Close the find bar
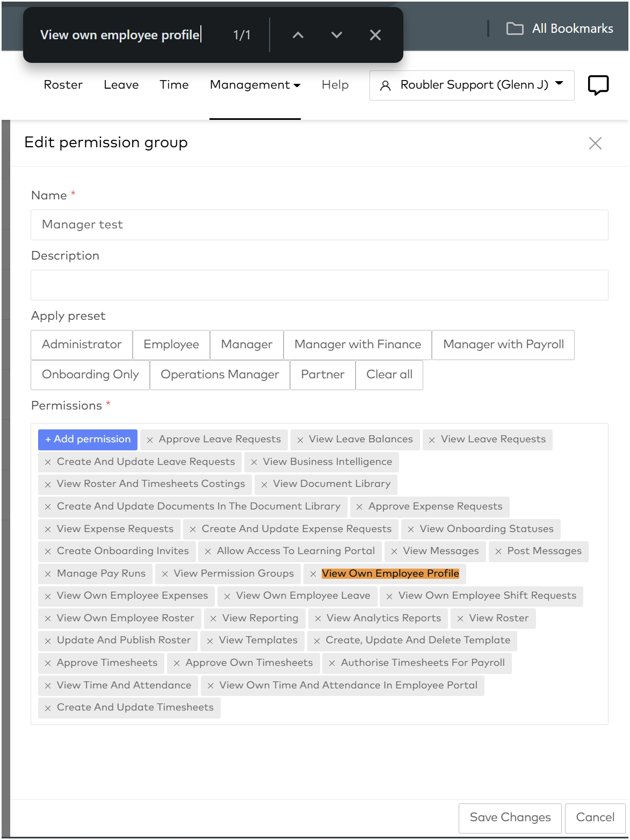The width and height of the screenshot is (630, 840). 375,35
